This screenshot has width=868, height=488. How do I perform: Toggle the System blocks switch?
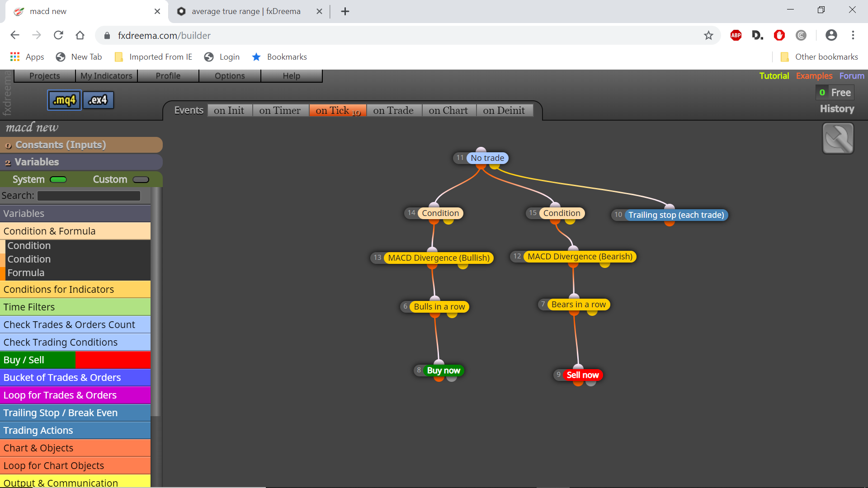58,179
